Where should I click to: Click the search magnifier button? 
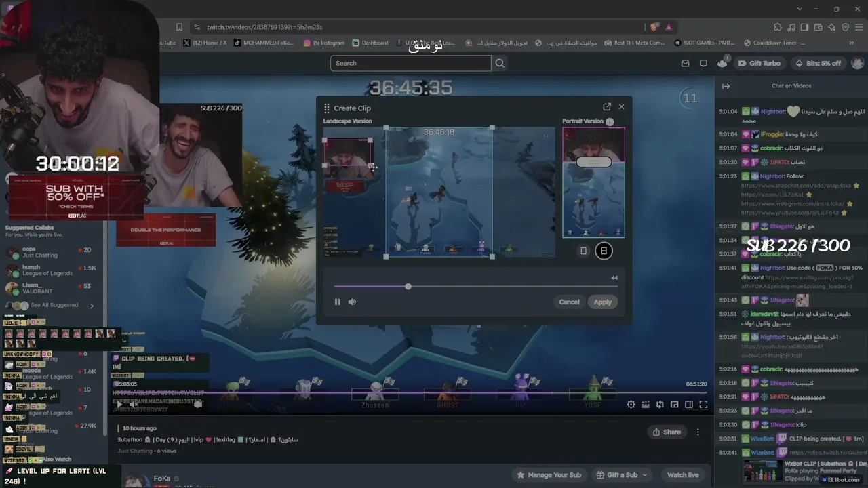pyautogui.click(x=500, y=63)
